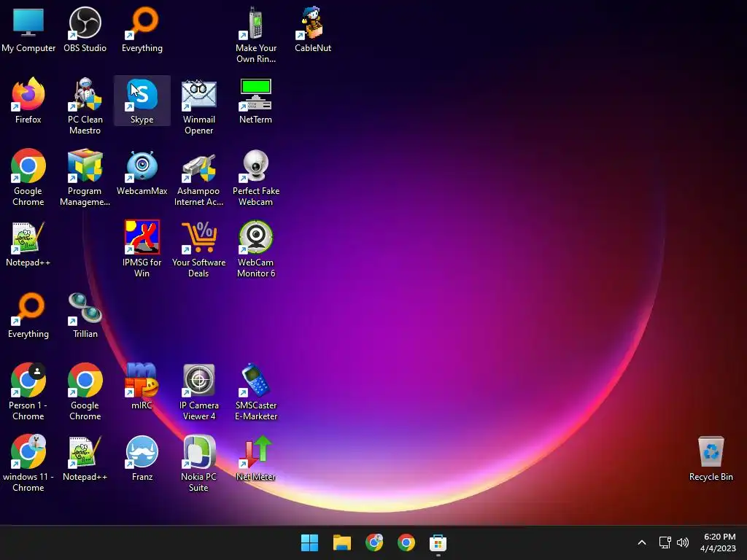
Task: Click the Net Meter arrows icon
Action: [256, 451]
